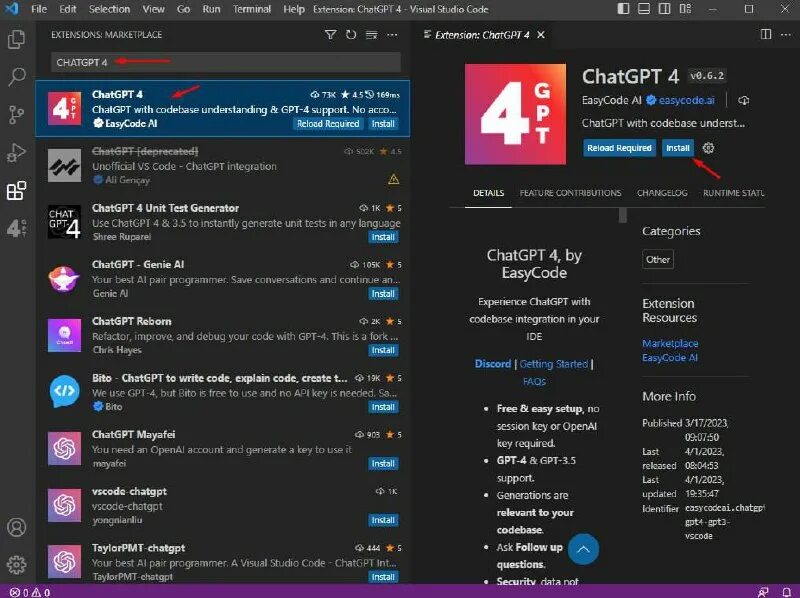Click the feedback icon in status bar

pyautogui.click(x=763, y=592)
